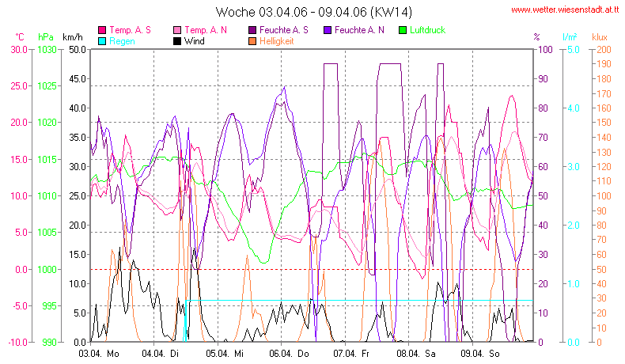This screenshot has height=364, width=625.
Task: Select the 'Feuchte A. S' legend label
Action: tap(284, 30)
